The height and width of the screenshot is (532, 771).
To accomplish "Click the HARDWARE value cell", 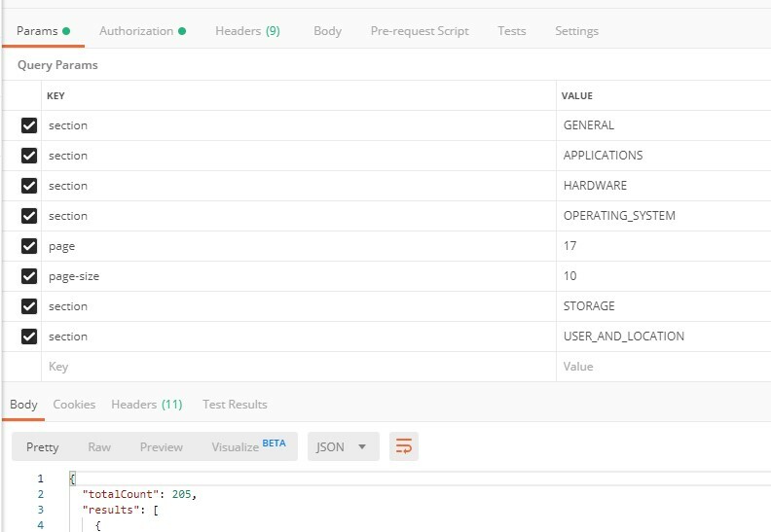I will point(663,186).
